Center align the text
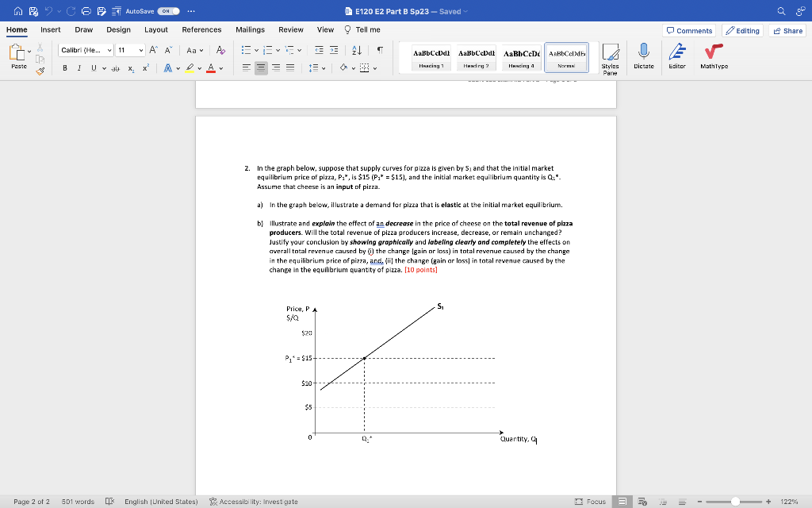This screenshot has height=508, width=812. (261, 68)
